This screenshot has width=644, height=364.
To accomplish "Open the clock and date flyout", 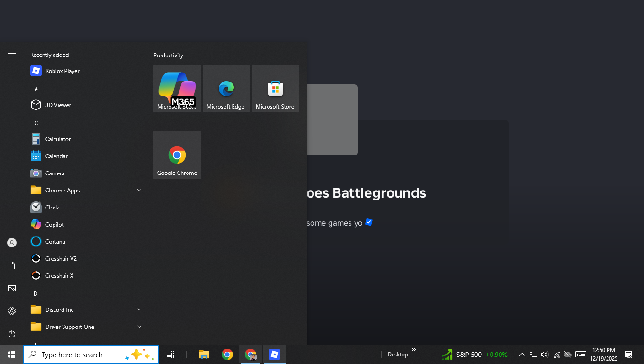I will pos(604,355).
